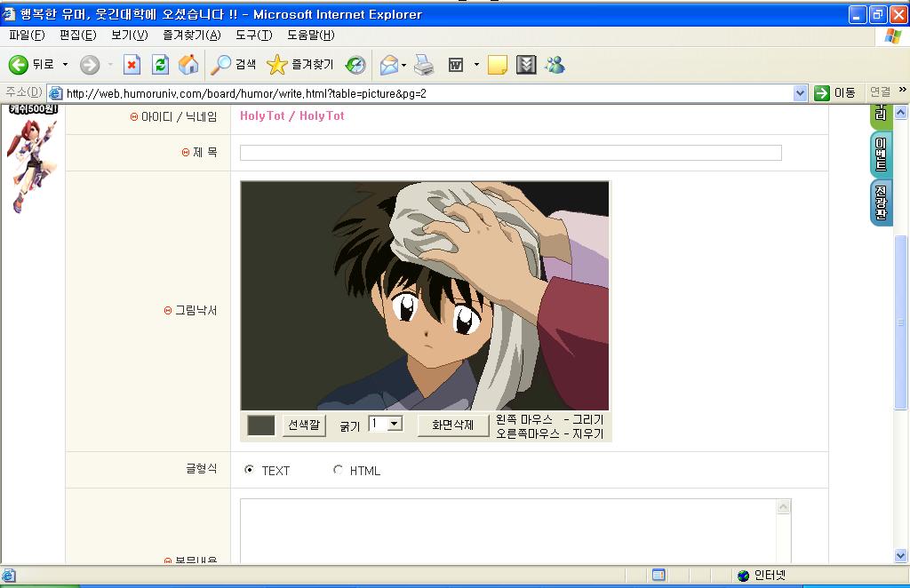Click the 전광판 side tab

[881, 203]
